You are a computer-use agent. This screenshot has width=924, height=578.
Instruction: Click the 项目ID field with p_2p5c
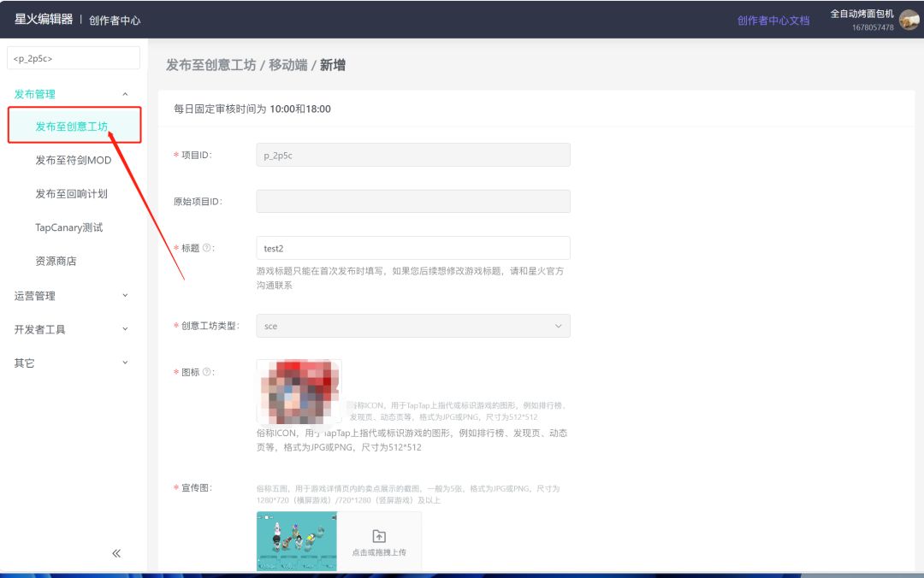(413, 155)
